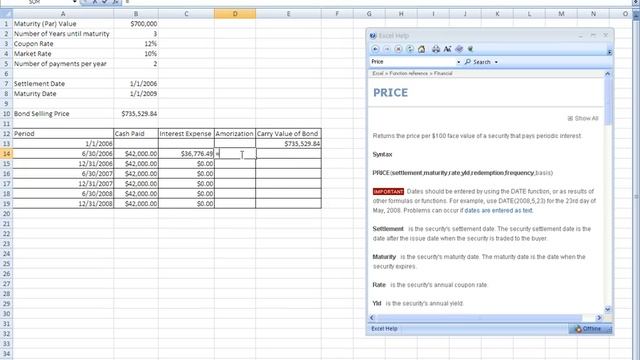The image size is (640, 360).
Task: Click Bond Selling Price value $735,529.84 in row 10
Action: tap(136, 113)
